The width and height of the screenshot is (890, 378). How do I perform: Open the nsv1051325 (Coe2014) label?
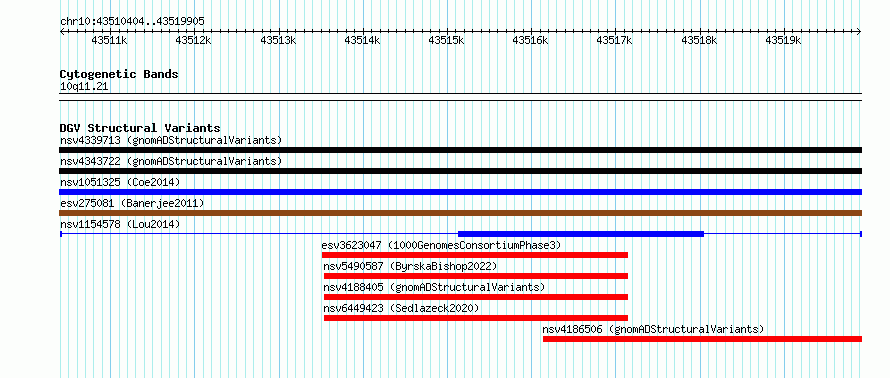(x=120, y=182)
